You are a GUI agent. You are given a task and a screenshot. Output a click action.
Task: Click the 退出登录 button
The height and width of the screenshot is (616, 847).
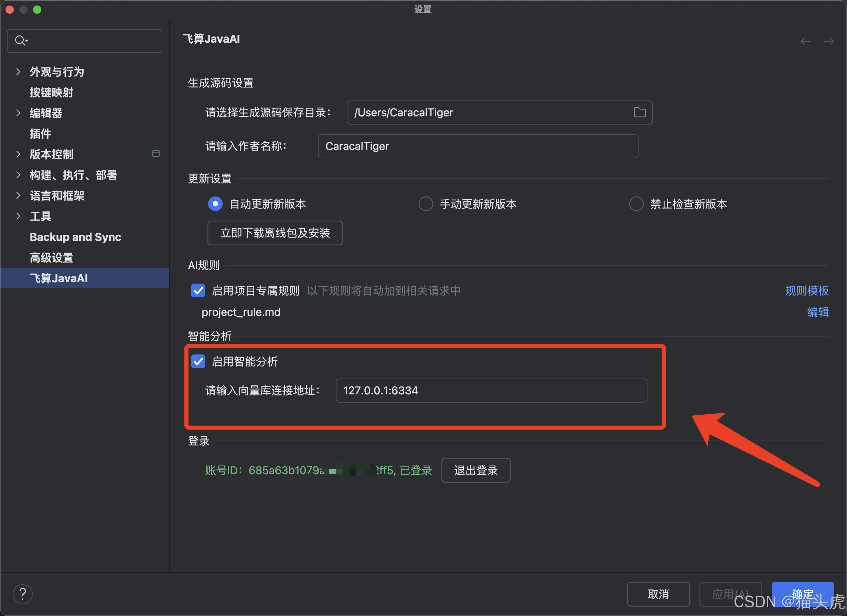[x=476, y=470]
